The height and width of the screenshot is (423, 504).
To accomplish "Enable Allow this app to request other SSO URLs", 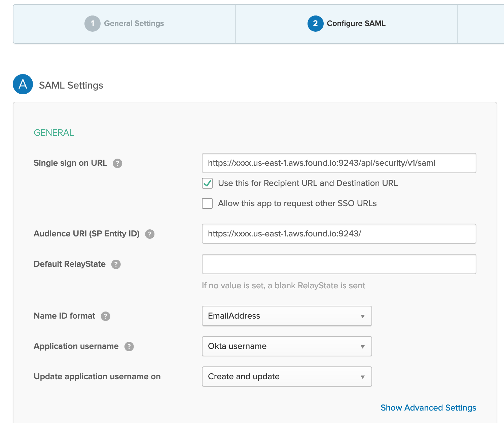I will (207, 203).
